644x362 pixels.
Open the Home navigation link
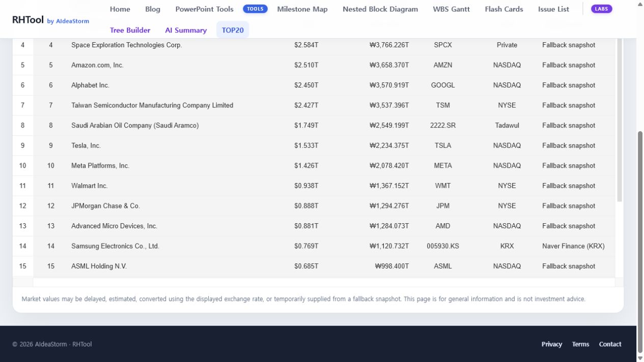point(120,9)
